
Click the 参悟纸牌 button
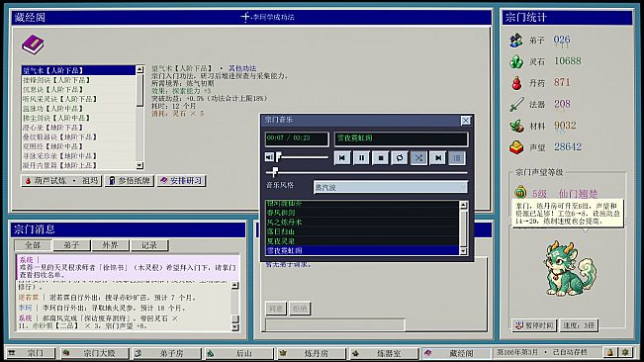[x=129, y=181]
